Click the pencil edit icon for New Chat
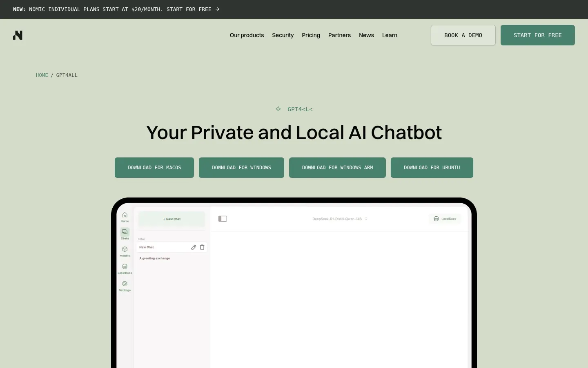The width and height of the screenshot is (588, 368). coord(194,247)
